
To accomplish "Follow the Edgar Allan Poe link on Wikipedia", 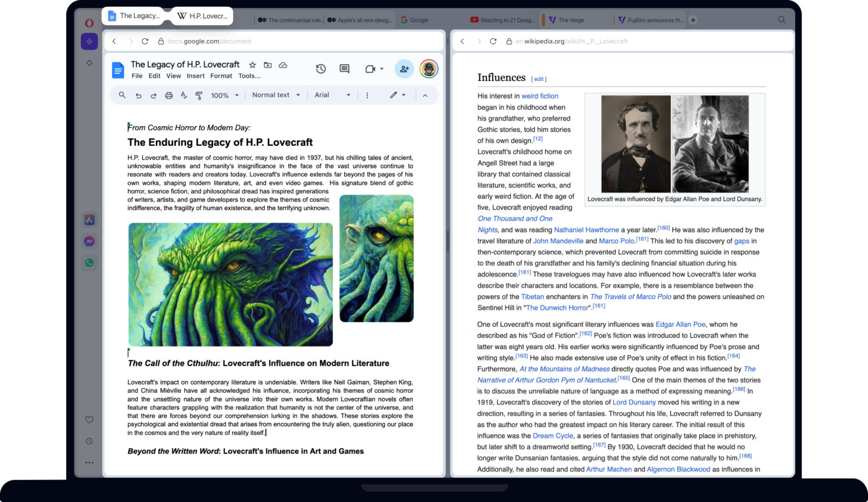I will pos(680,324).
